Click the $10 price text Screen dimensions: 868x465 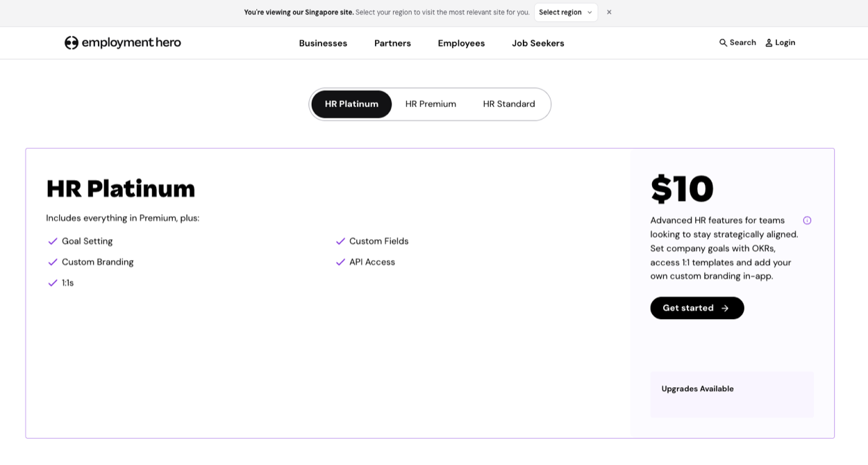pos(682,188)
